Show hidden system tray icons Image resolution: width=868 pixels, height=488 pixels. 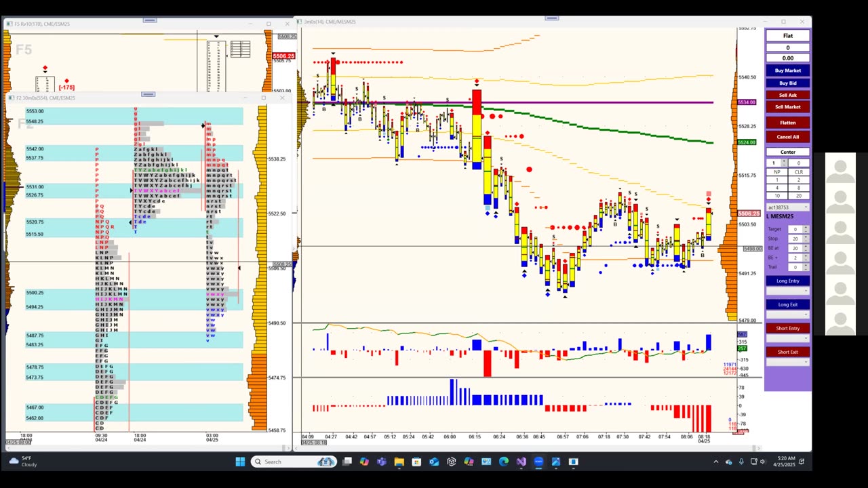[x=715, y=462]
